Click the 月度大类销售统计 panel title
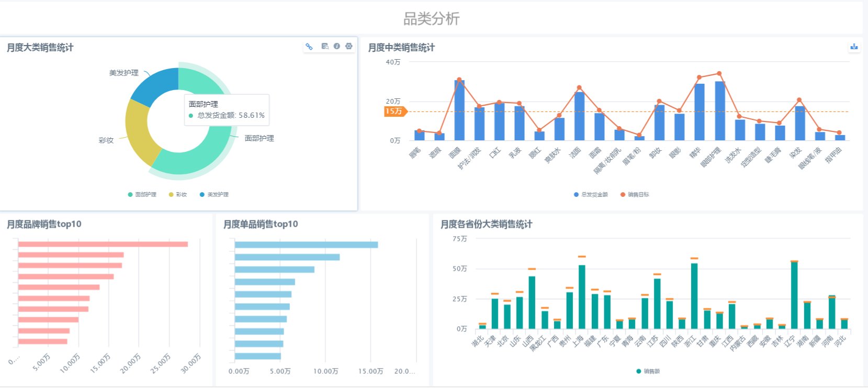Viewport: 868px width, 389px height. (40, 48)
